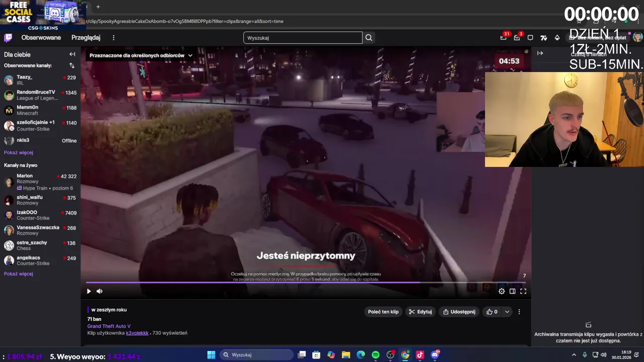Screen dimensions: 644x362
Task: Click the 7TV extension icon
Action: coord(543,38)
